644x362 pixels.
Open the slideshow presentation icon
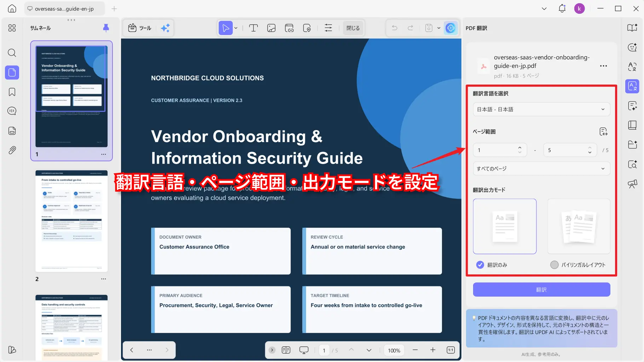[x=304, y=350]
